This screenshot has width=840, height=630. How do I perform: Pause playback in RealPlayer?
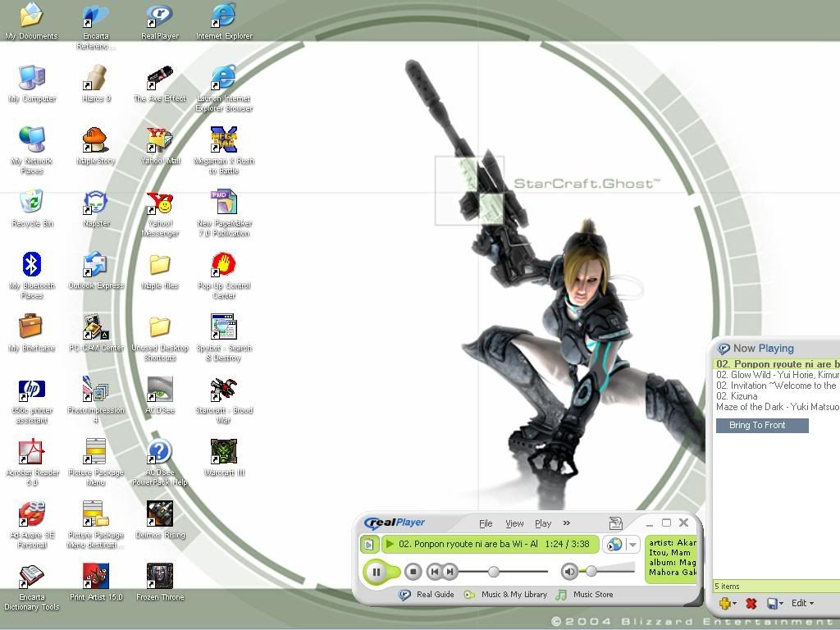pos(377,572)
